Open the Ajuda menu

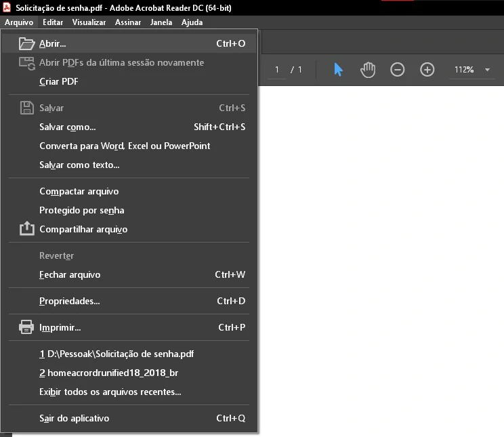(192, 22)
